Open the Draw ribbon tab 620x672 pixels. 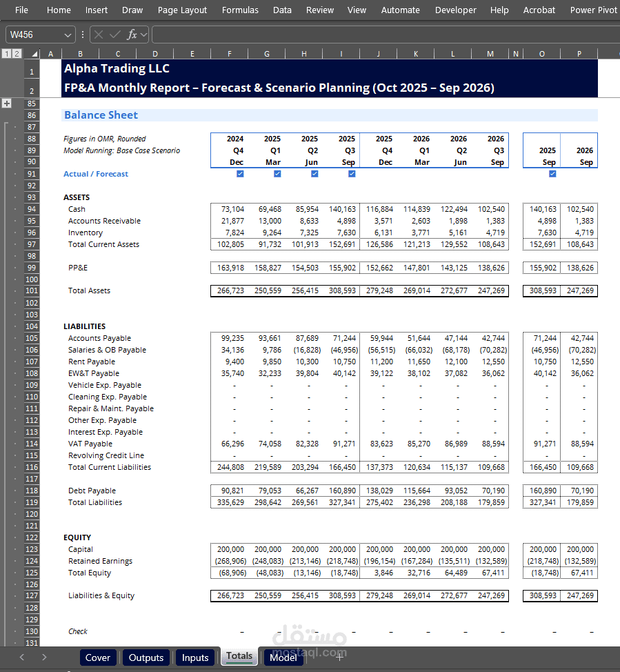132,10
